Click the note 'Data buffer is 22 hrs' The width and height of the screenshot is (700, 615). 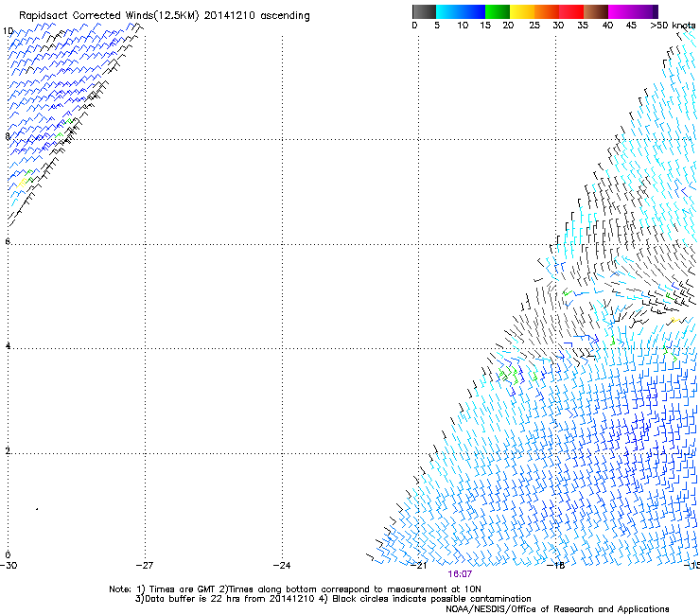click(193, 599)
